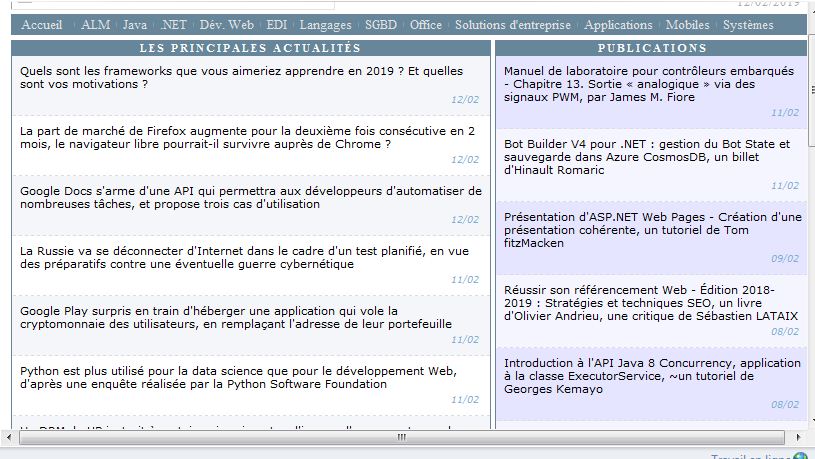The image size is (815, 459).
Task: Open the EDI navigation item
Action: pos(277,25)
